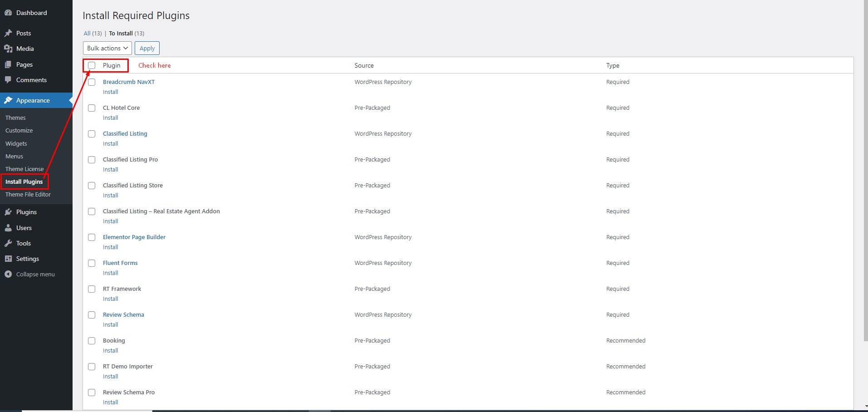Click Install under Fluent Forms
The height and width of the screenshot is (412, 868).
coord(111,273)
